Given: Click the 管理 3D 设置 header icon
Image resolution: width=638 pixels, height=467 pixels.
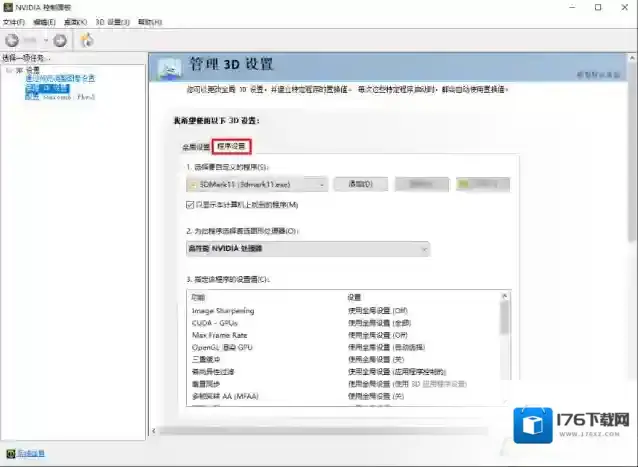Looking at the screenshot, I should 169,68.
